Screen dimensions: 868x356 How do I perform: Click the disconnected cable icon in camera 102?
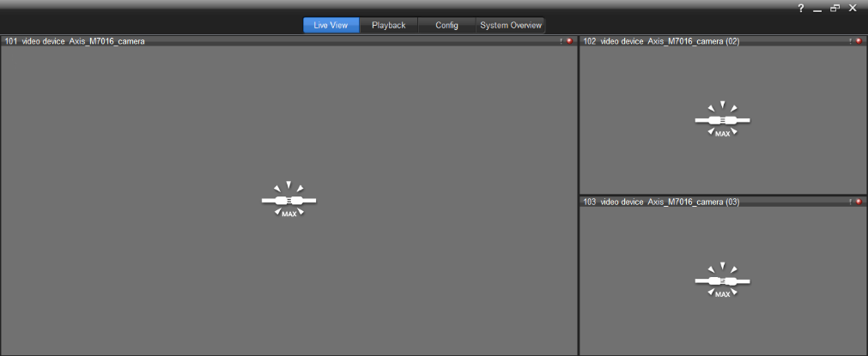pos(722,120)
